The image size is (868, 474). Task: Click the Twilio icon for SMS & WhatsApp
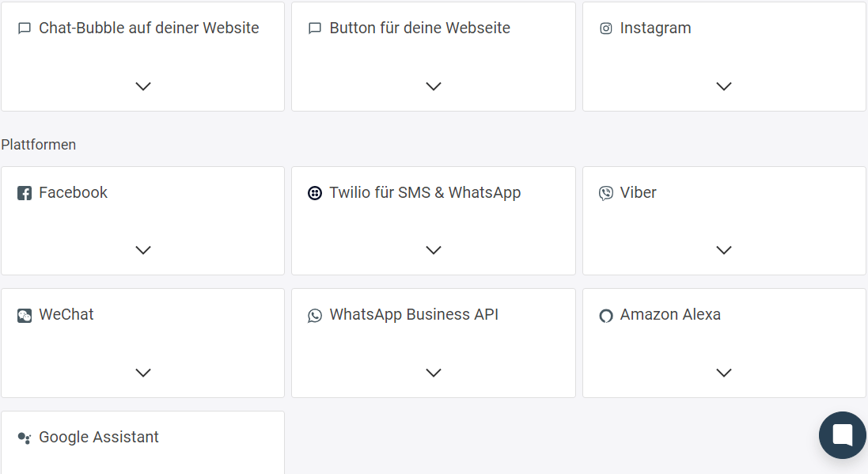pos(315,192)
